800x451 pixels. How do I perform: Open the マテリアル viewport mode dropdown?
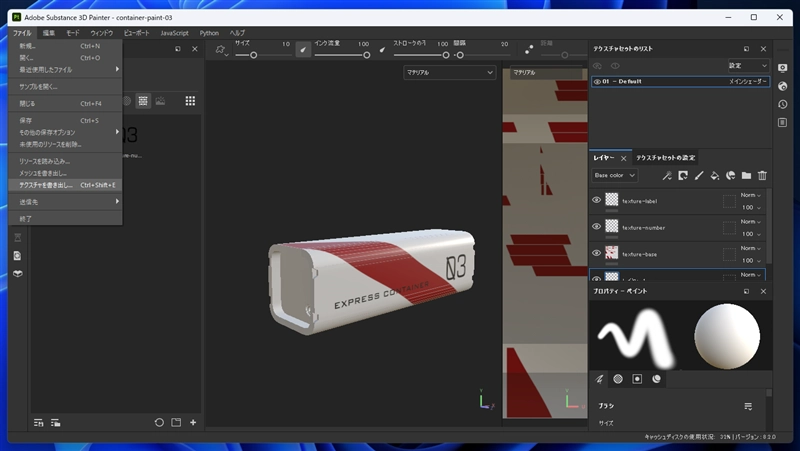pos(450,72)
